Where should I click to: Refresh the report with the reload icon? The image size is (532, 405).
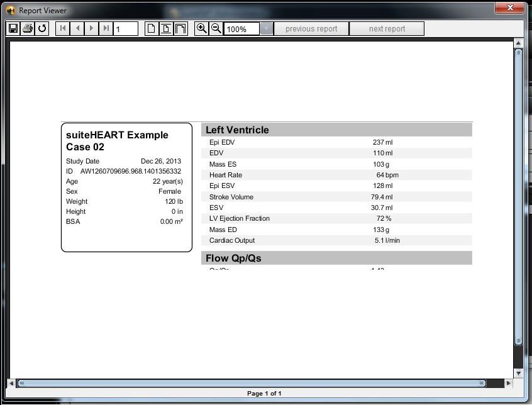[42, 28]
